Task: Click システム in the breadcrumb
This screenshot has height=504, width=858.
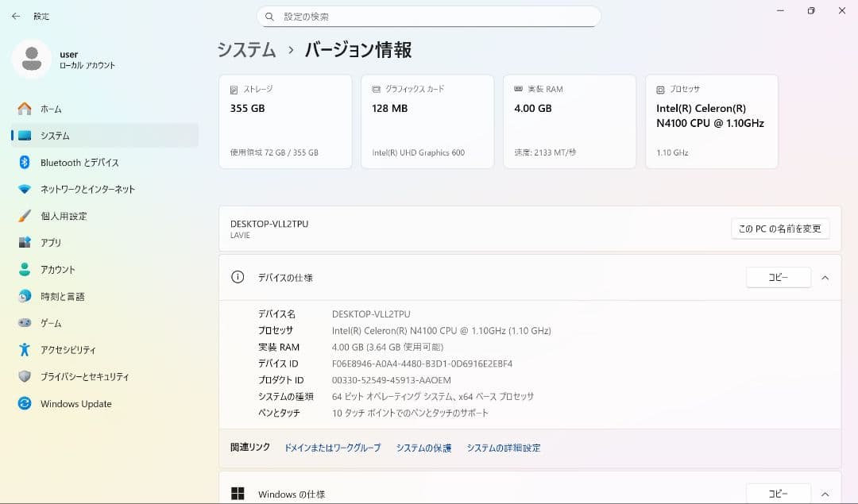Action: coord(242,49)
